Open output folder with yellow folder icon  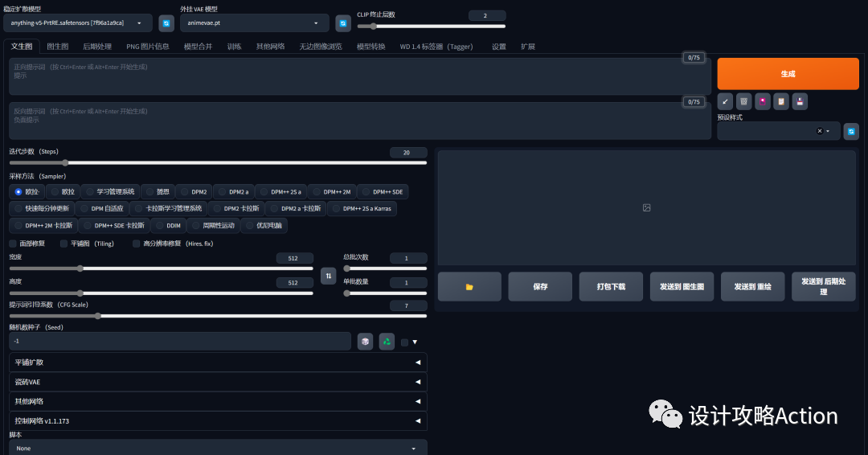tap(469, 286)
